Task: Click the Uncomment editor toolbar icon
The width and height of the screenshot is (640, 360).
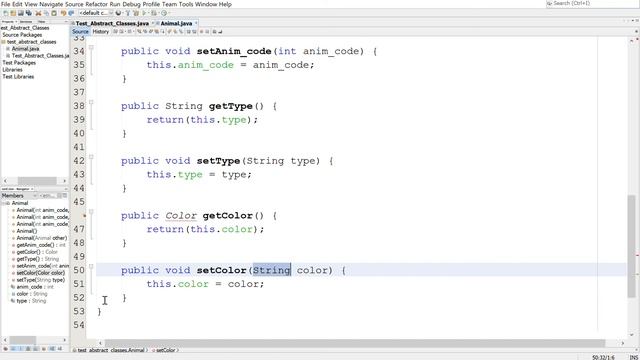Action: pos(220,31)
